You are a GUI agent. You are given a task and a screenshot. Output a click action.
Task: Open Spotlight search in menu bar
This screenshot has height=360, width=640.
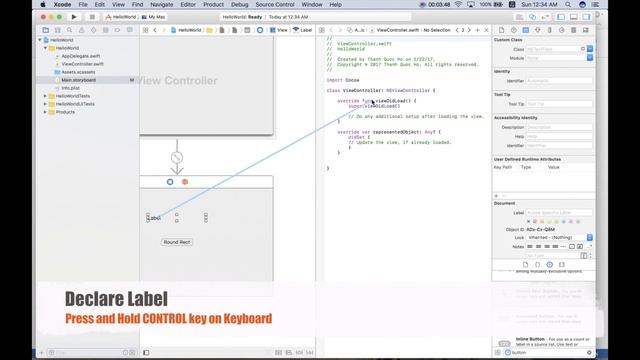point(568,4)
